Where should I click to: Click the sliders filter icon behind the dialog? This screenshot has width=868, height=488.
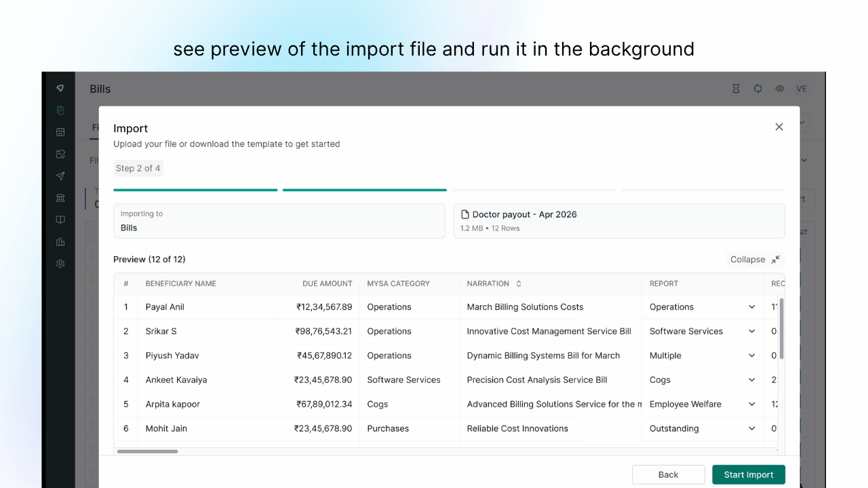804,232
